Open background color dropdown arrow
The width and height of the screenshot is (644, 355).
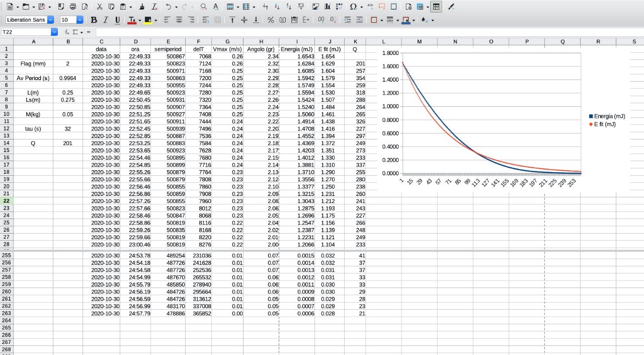point(156,20)
